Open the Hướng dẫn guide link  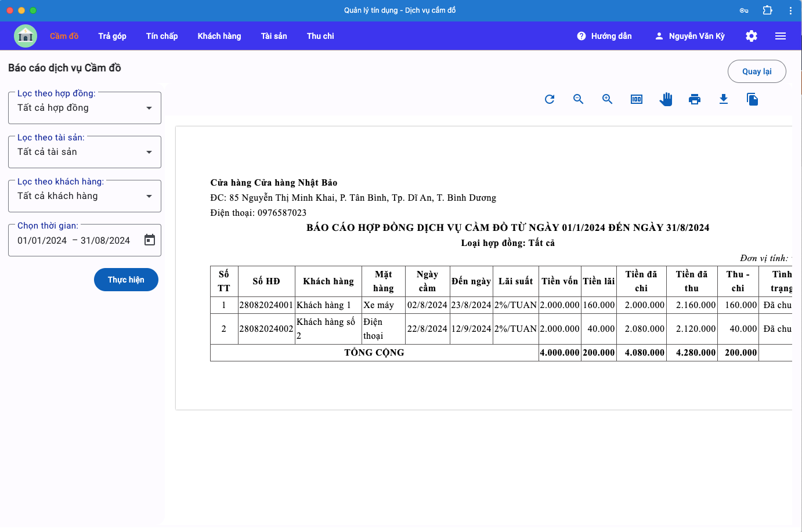(x=611, y=36)
